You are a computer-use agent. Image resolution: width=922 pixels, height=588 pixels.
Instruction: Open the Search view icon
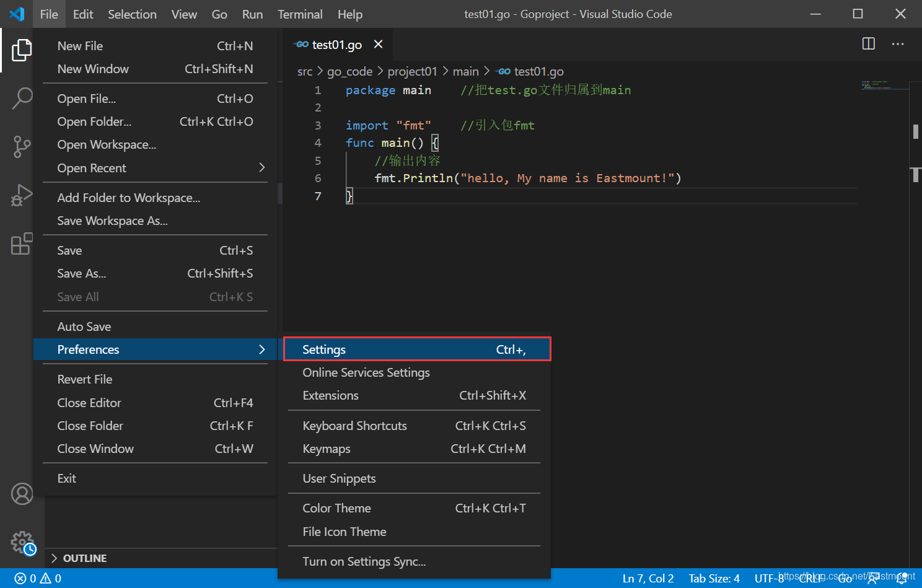coord(22,98)
